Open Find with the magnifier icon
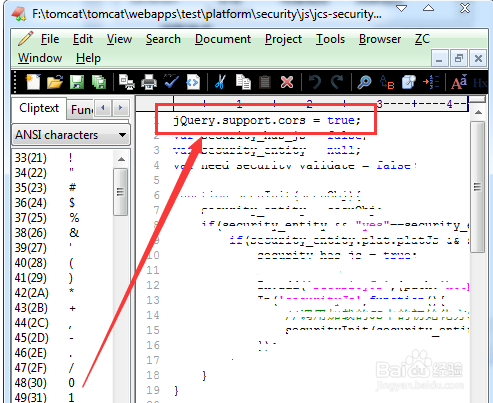 (364, 82)
